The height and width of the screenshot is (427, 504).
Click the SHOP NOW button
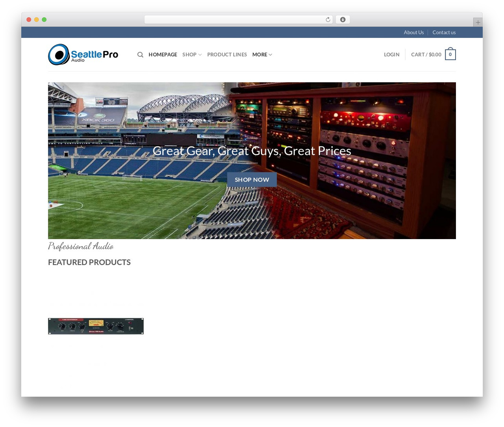click(252, 180)
